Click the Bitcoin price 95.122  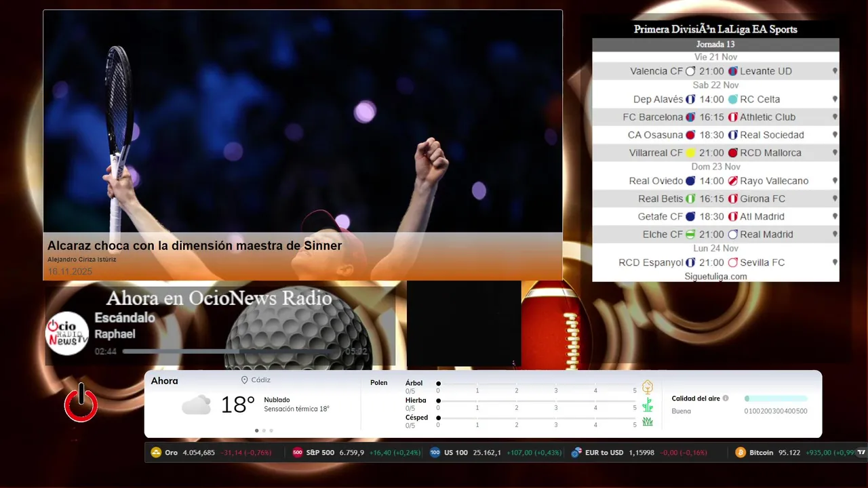789,453
